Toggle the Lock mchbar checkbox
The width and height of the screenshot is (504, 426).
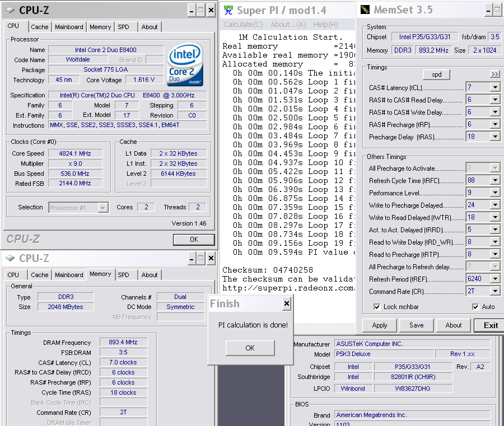[377, 307]
